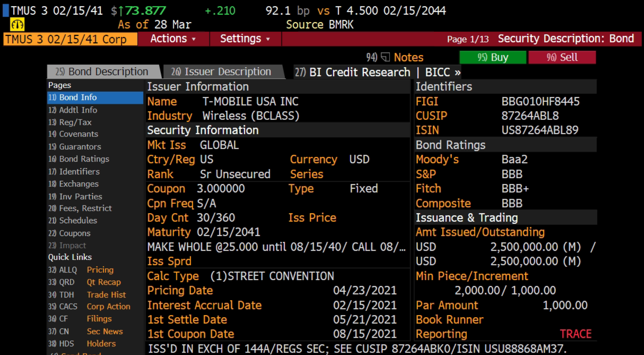Click the blue square marker beside TMUS ticker
This screenshot has width=644, height=355.
coord(5,10)
